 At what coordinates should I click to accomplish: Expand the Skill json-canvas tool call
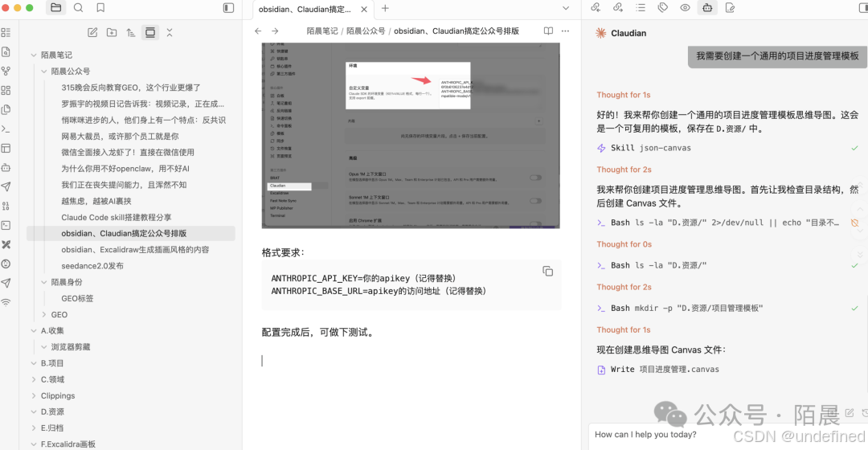coord(727,148)
